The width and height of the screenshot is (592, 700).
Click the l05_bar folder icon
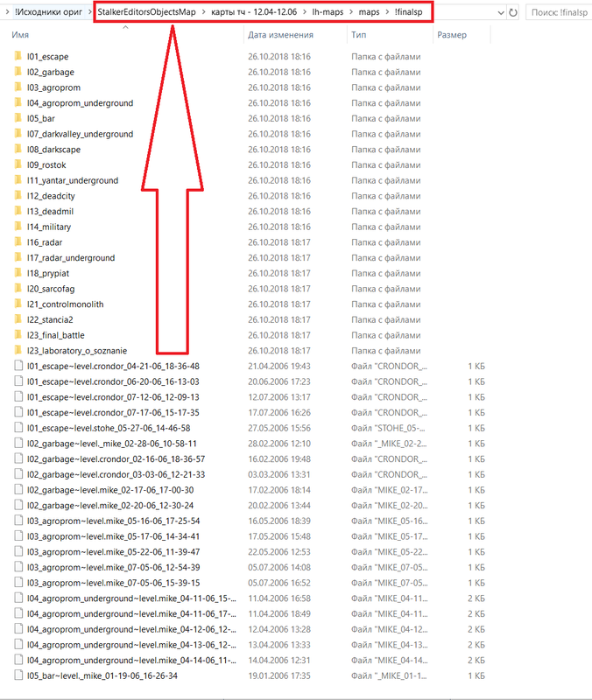point(18,118)
